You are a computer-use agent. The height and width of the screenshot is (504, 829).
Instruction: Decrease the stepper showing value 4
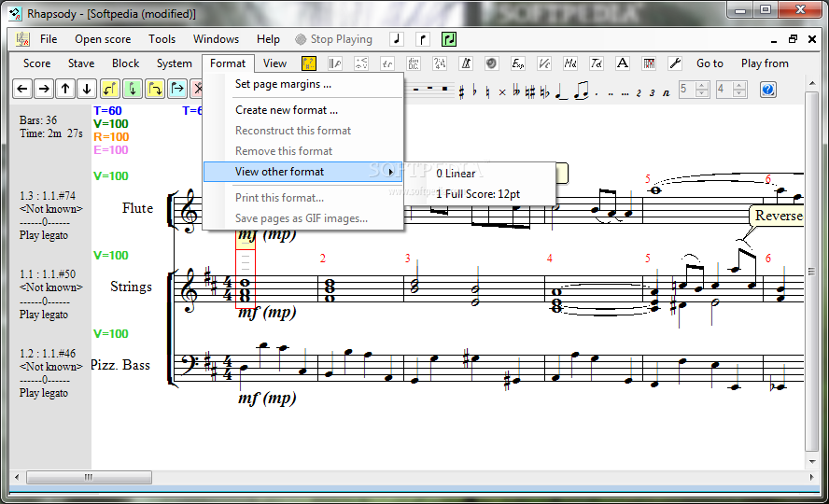pos(739,93)
